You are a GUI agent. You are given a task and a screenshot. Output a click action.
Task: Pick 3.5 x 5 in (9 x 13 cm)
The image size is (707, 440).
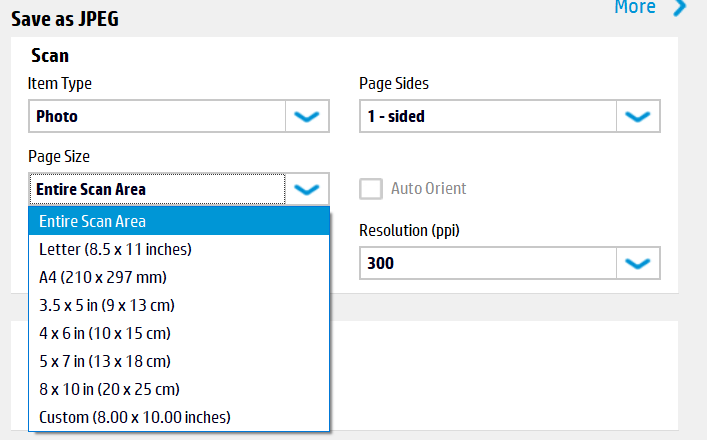[179, 305]
